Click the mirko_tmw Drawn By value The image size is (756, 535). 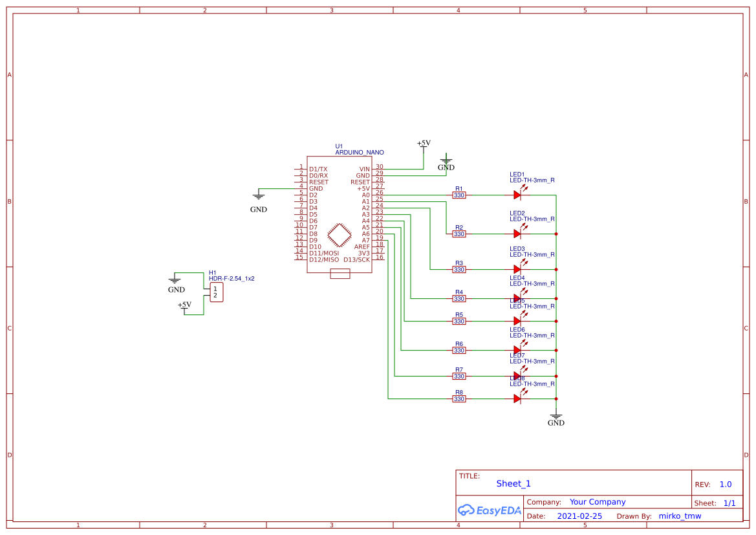(x=680, y=516)
